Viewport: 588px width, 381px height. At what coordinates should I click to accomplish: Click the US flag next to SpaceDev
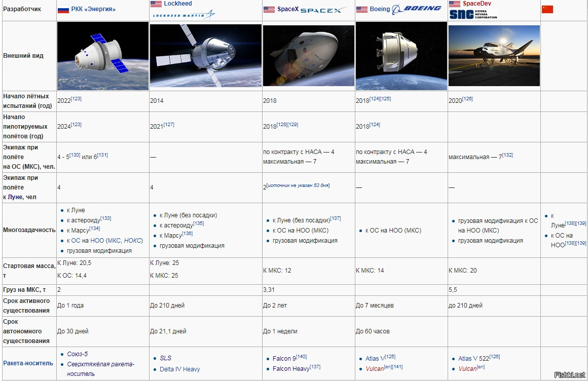[x=455, y=4]
